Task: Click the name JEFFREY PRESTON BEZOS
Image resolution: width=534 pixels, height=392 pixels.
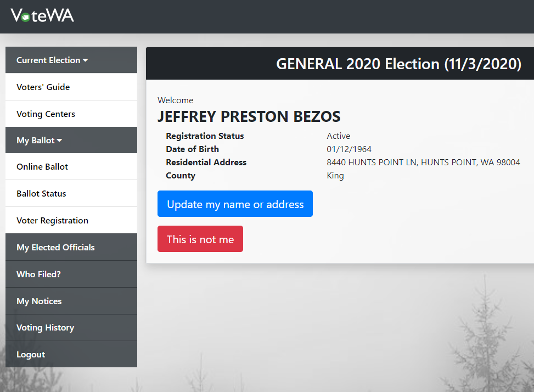Action: [x=249, y=116]
